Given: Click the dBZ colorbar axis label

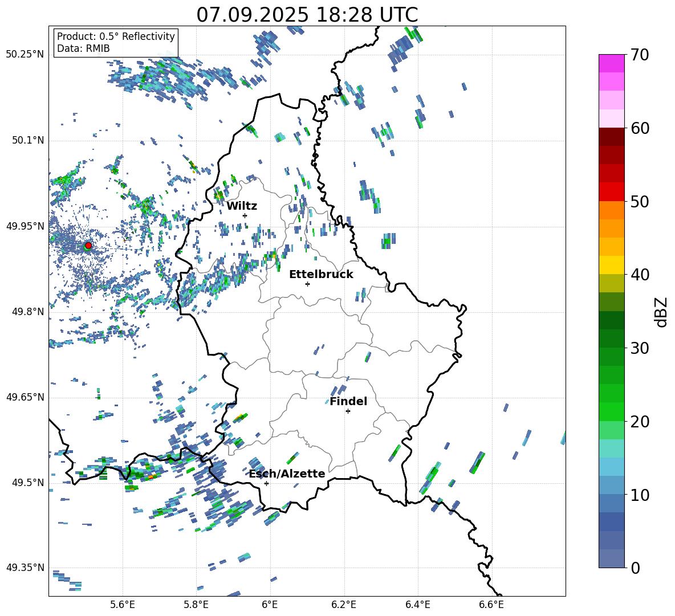Looking at the screenshot, I should coord(662,312).
